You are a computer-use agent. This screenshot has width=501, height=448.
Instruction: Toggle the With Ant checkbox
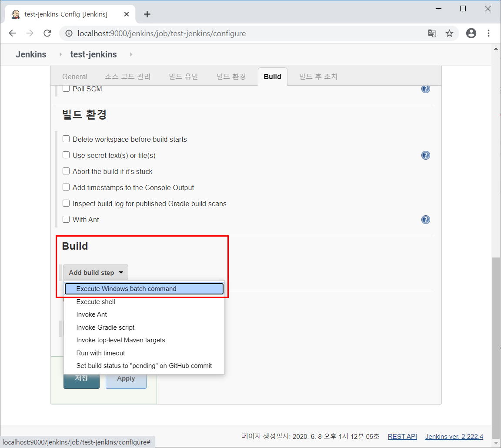click(x=66, y=219)
